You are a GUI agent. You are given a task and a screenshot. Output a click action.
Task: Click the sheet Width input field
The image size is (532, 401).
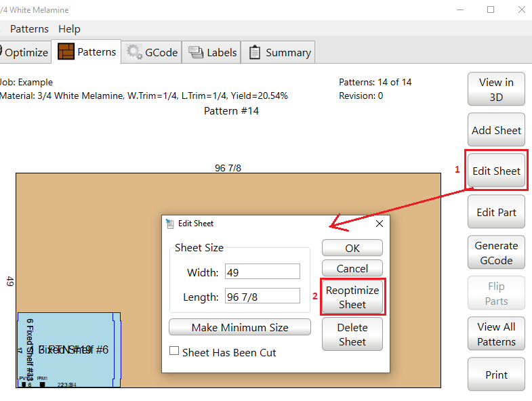coord(262,272)
